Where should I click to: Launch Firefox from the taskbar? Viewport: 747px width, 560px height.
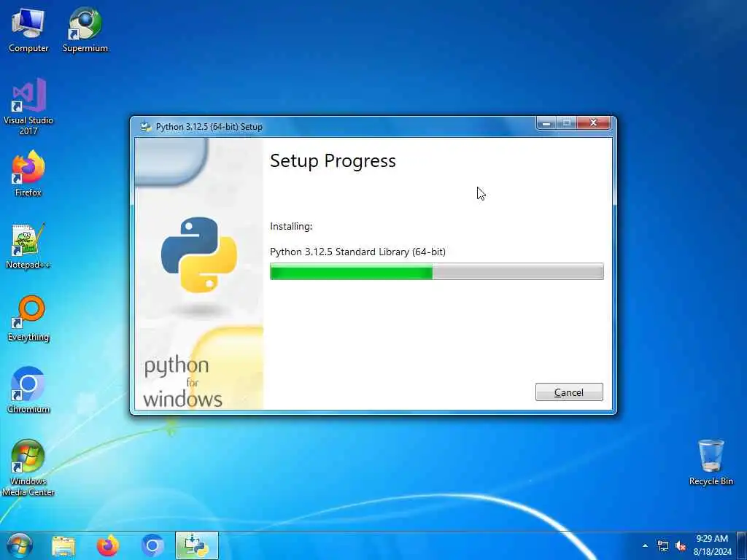(x=108, y=545)
